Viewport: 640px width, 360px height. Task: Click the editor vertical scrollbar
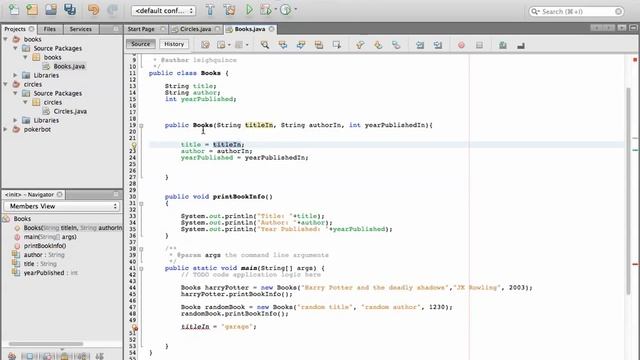point(629,190)
